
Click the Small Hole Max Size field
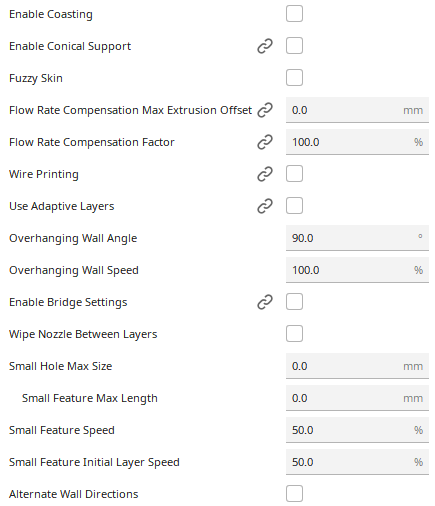(x=357, y=366)
